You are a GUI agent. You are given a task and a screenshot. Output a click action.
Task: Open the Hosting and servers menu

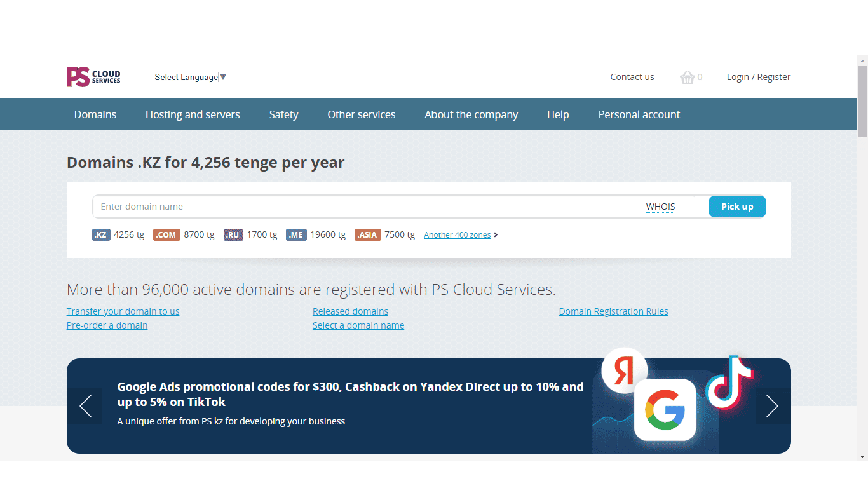point(193,114)
